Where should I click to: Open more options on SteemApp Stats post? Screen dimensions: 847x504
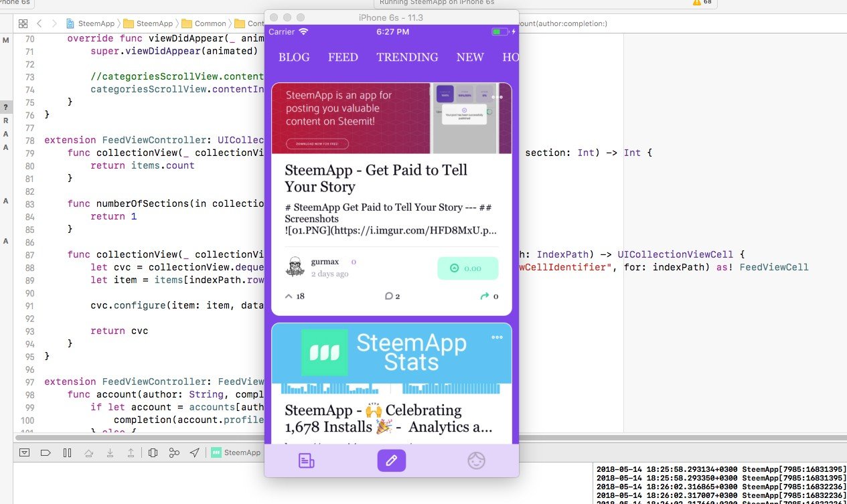coord(497,337)
